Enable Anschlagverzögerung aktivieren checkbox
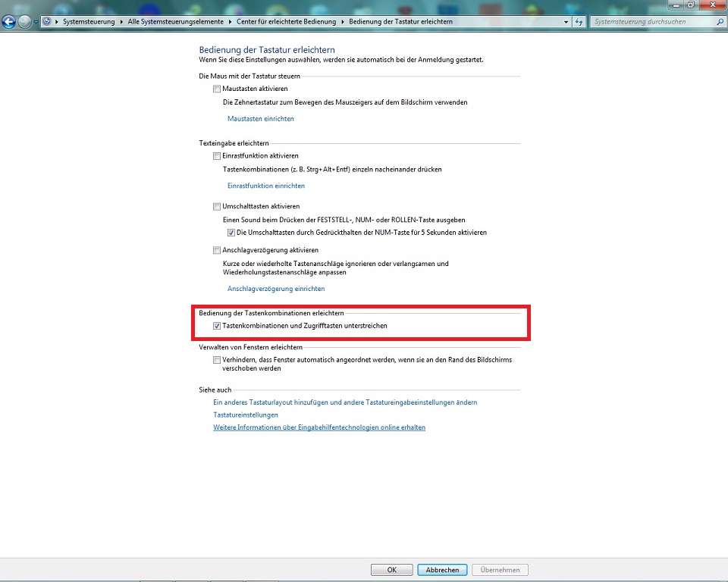The height and width of the screenshot is (582, 728). [x=217, y=250]
